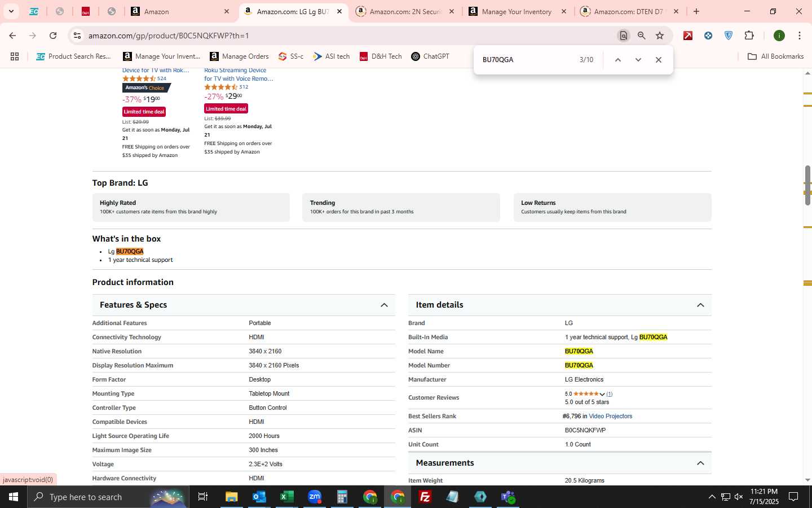This screenshot has height=508, width=812.
Task: Go to next find result
Action: [638, 60]
